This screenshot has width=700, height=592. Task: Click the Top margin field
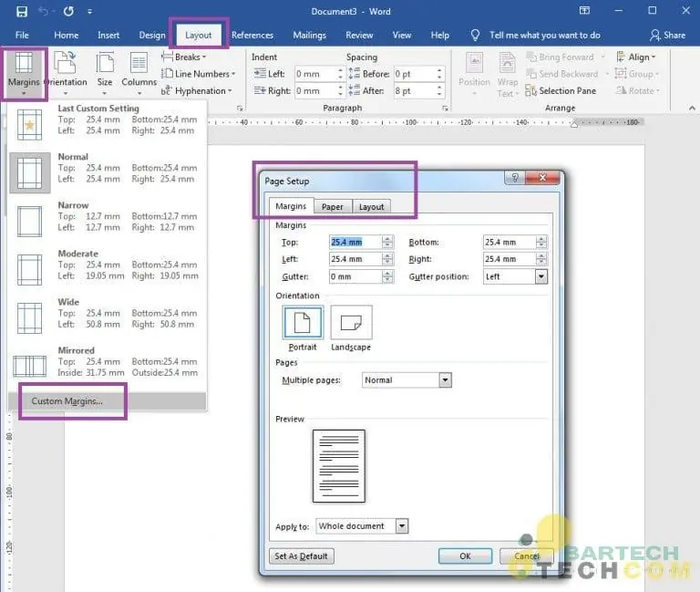click(355, 242)
